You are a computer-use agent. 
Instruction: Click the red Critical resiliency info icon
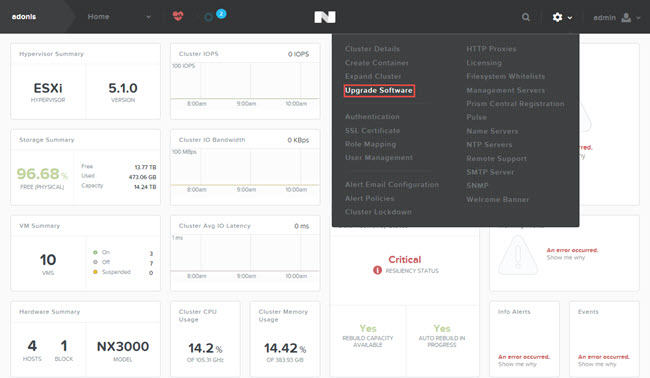(x=377, y=270)
